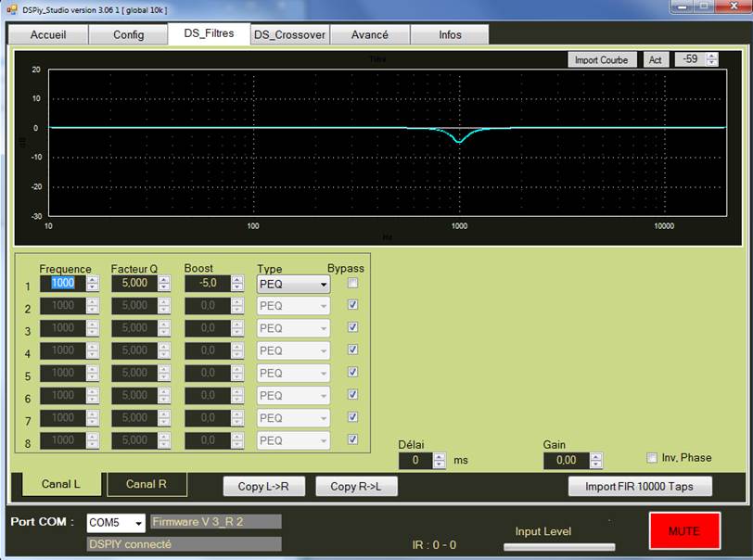753x560 pixels.
Task: Uncheck Bypass for filter 2
Action: pyautogui.click(x=352, y=305)
